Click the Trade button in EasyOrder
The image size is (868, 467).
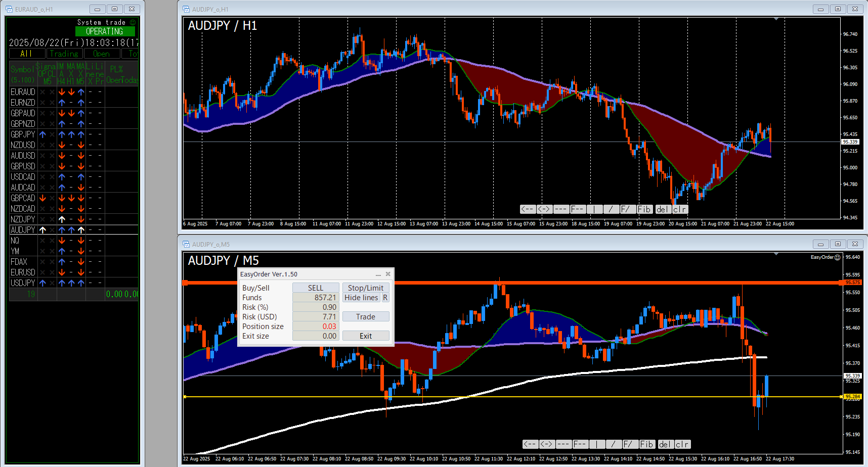click(x=366, y=317)
